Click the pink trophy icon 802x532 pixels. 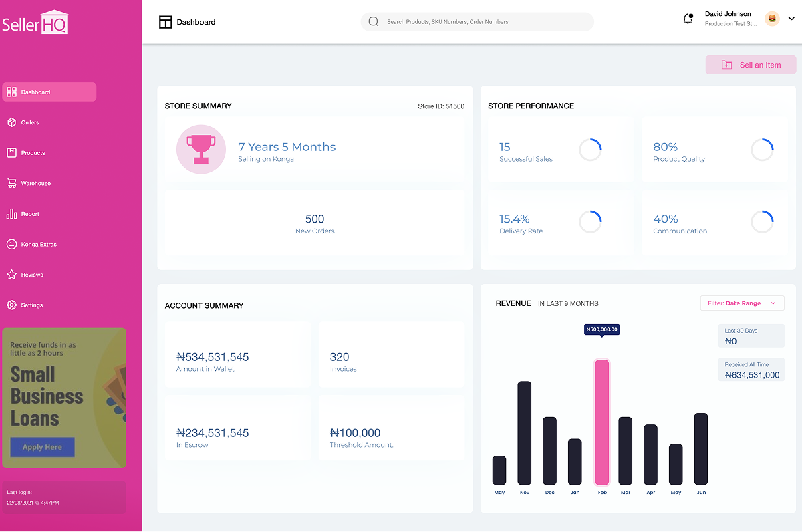[201, 150]
